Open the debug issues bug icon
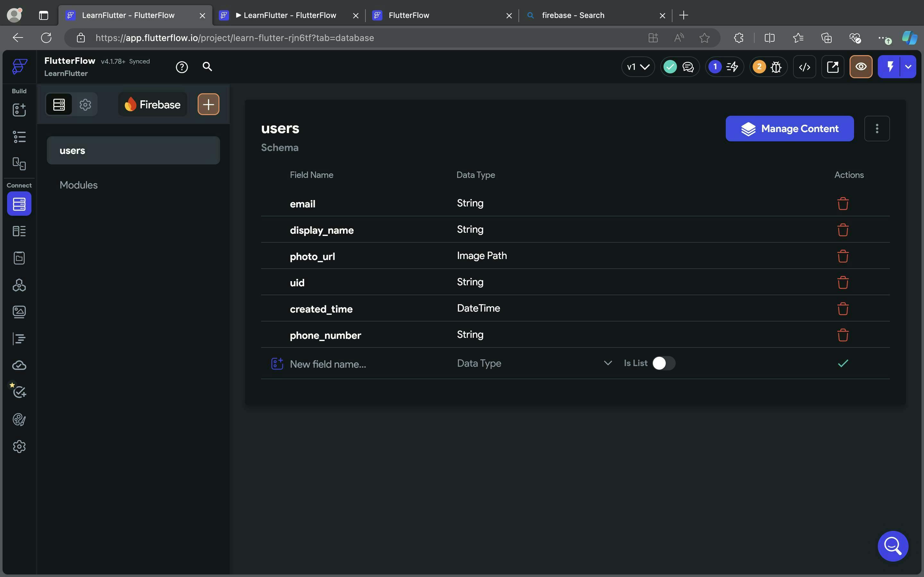Viewport: 924px width, 577px height. point(775,67)
